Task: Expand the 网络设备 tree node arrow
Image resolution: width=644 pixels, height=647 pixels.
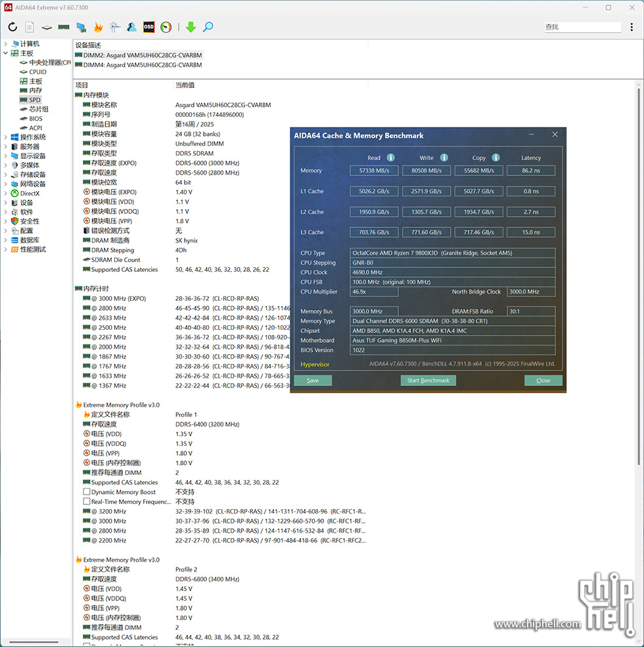Action: pos(5,184)
